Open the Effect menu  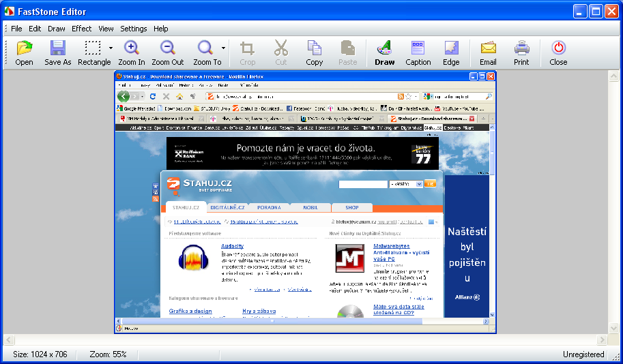pos(81,29)
